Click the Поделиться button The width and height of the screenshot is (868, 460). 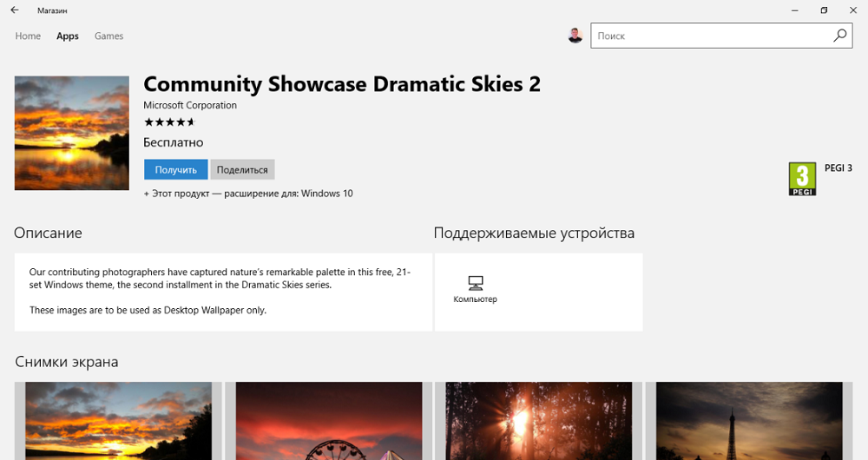tap(242, 170)
